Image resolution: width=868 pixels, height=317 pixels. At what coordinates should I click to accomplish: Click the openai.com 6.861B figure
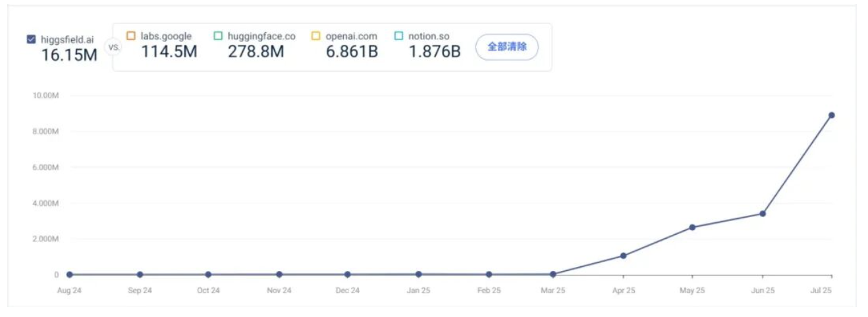click(352, 51)
